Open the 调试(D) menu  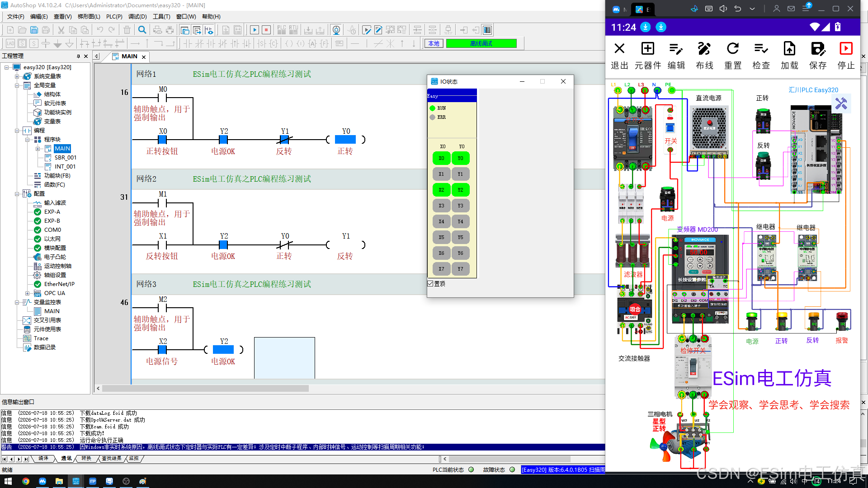pos(137,17)
